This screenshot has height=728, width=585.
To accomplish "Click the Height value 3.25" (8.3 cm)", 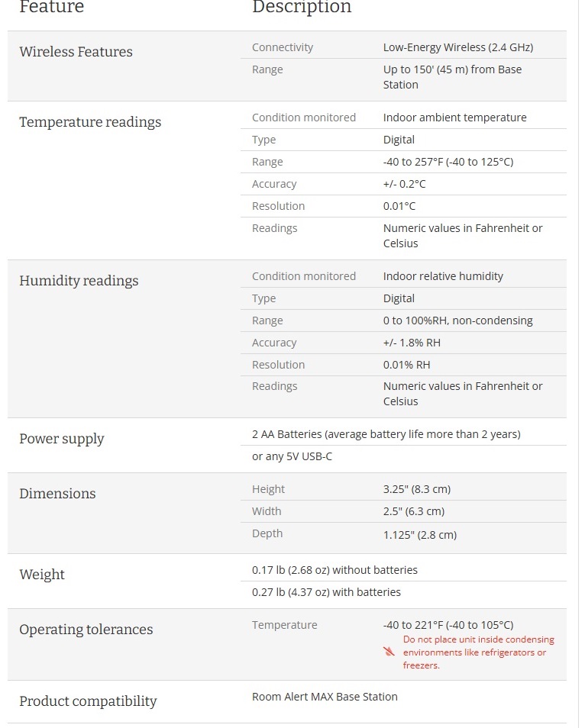I will click(417, 489).
